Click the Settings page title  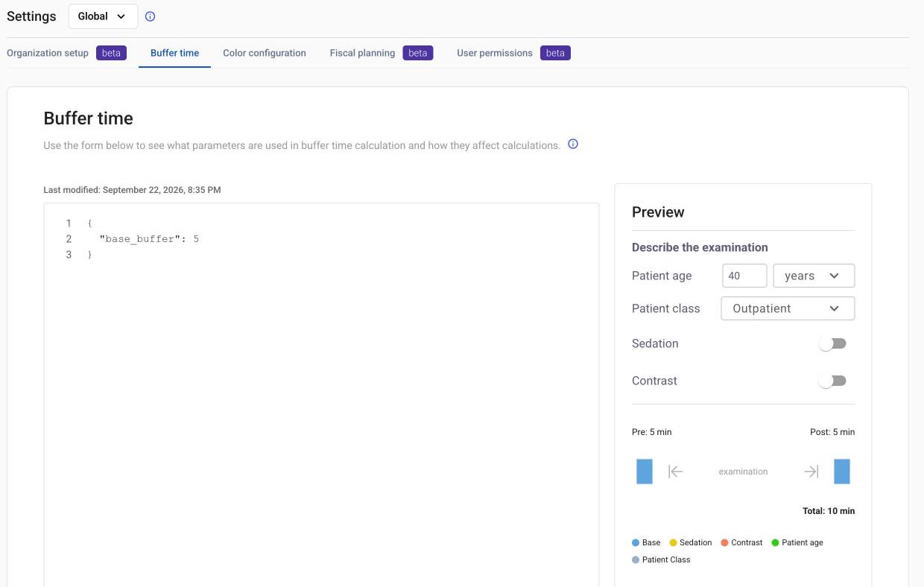(x=31, y=16)
